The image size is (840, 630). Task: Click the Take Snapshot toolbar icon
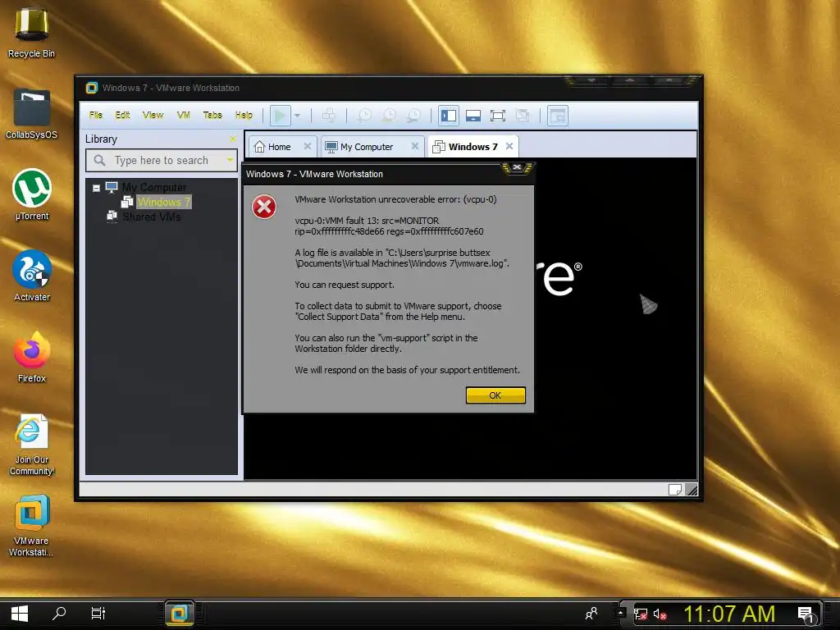pyautogui.click(x=364, y=115)
